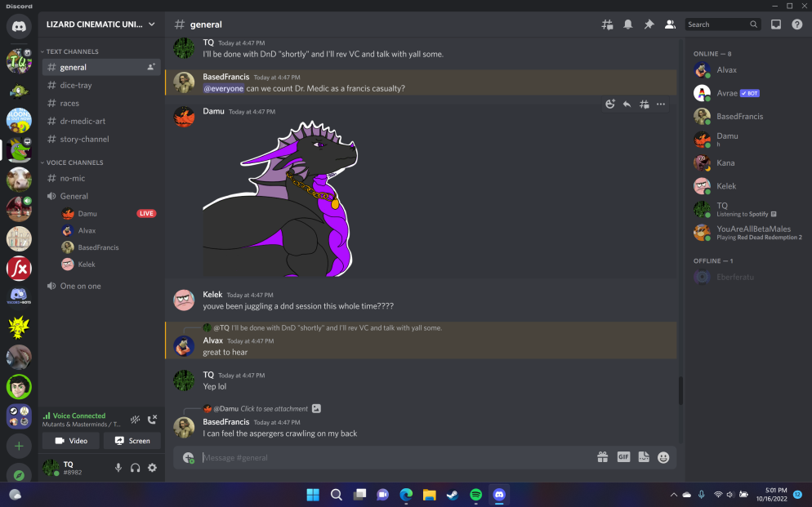812x507 pixels.
Task: Click Damu in the voice channel list
Action: coord(87,214)
